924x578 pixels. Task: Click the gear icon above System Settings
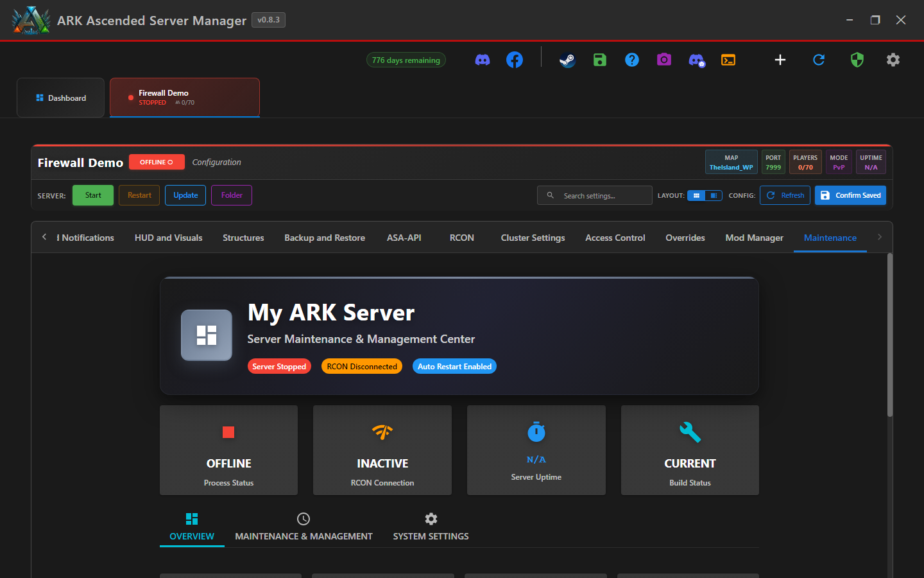tap(431, 519)
